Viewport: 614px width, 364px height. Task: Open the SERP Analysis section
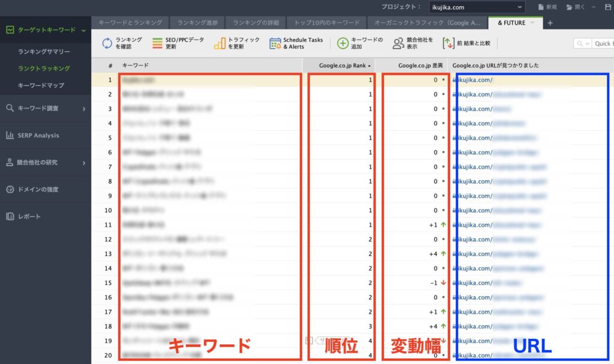coord(46,135)
